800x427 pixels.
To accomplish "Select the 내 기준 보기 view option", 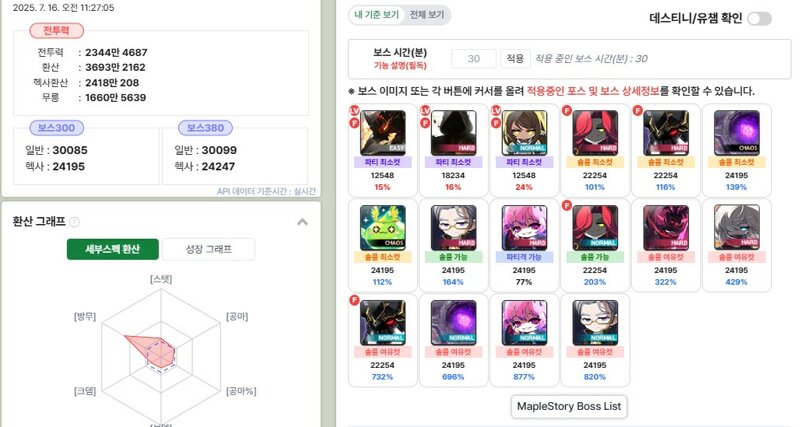I will point(377,15).
